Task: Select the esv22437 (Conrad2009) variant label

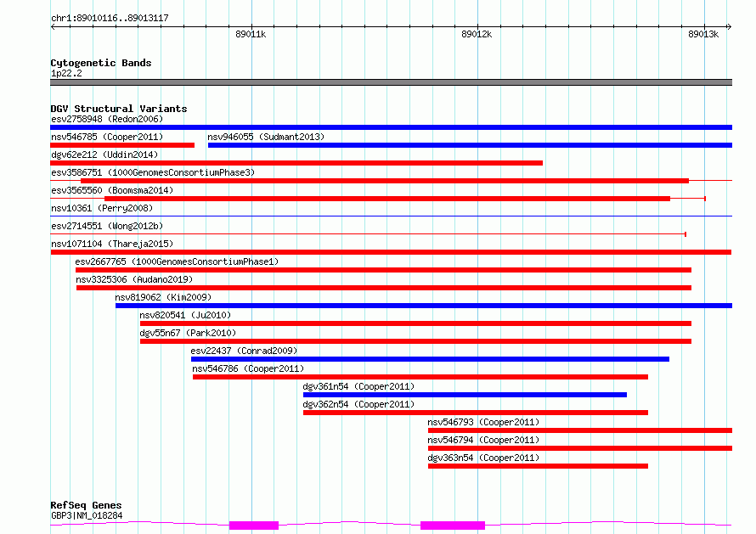Action: pos(244,351)
